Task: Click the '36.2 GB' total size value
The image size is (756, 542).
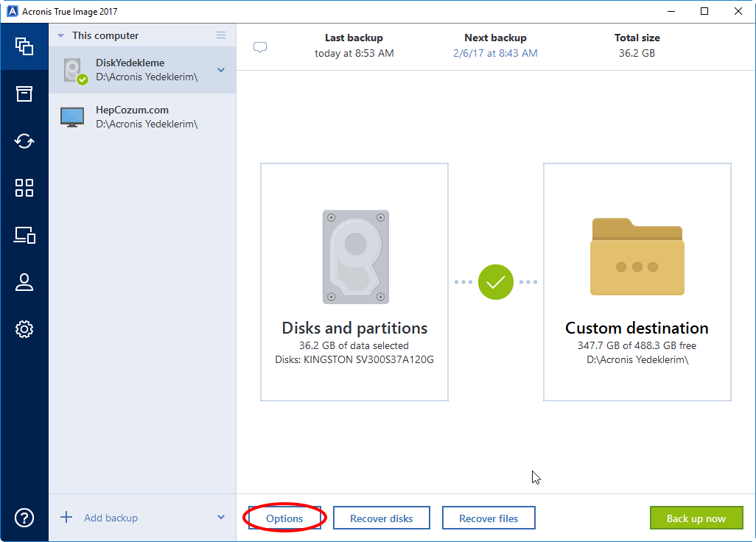Action: 637,53
